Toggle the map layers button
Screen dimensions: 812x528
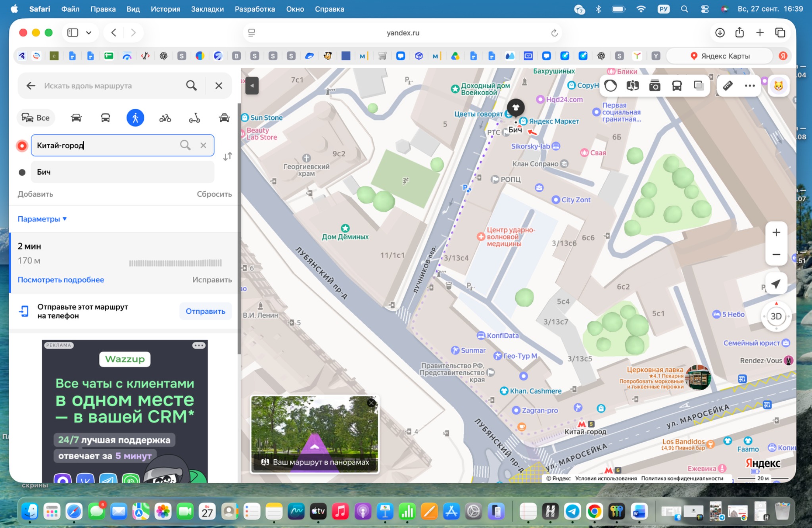point(699,85)
